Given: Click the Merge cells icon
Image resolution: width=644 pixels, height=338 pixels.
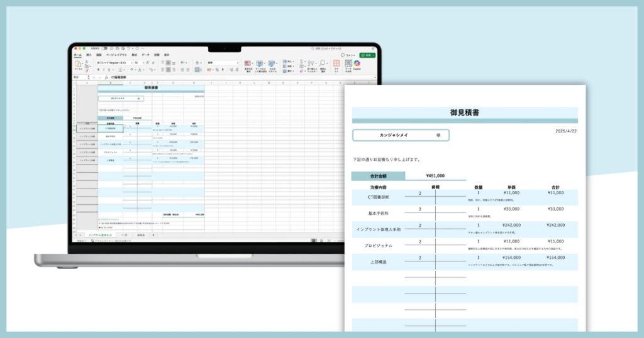Looking at the screenshot, I should coord(197,70).
